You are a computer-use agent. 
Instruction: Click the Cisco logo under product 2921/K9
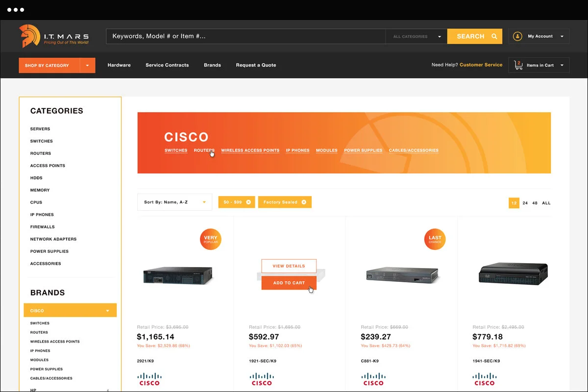[149, 379]
